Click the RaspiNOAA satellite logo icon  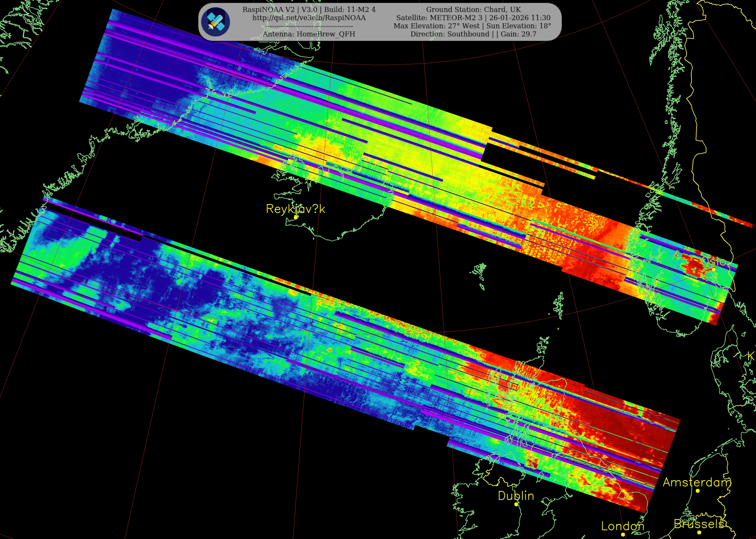point(216,22)
